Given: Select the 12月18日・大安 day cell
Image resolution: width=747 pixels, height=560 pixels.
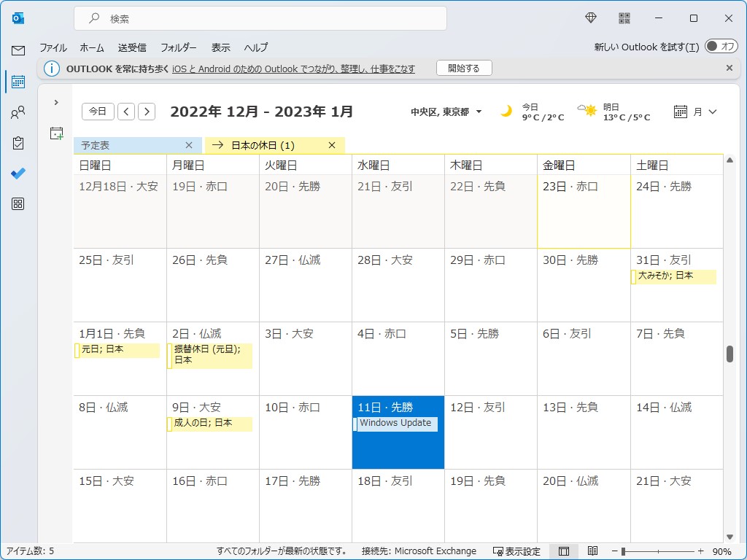Looking at the screenshot, I should (120, 211).
